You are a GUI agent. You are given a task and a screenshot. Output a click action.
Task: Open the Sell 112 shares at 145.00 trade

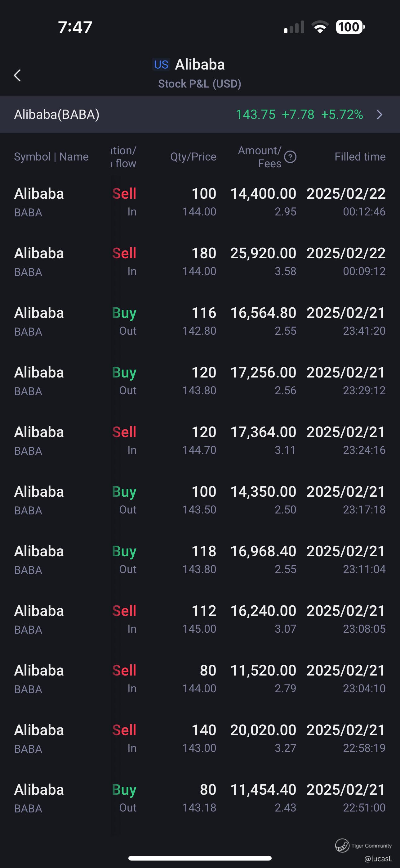pyautogui.click(x=200, y=620)
